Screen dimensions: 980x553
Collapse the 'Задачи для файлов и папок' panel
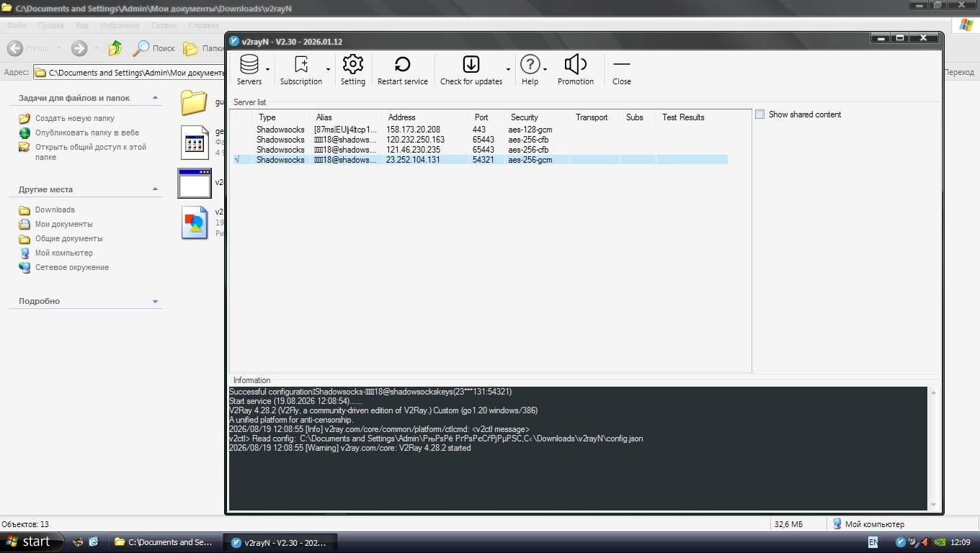155,98
